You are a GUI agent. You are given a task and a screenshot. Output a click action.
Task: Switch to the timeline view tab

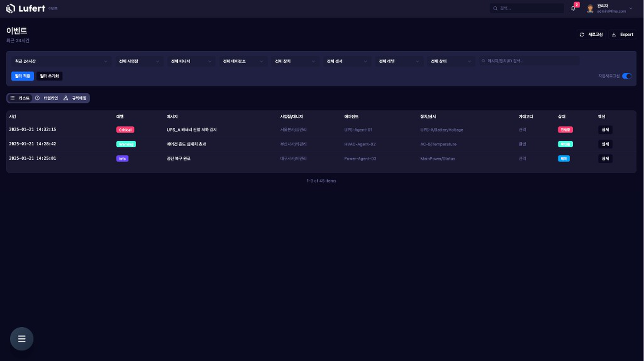[47, 98]
